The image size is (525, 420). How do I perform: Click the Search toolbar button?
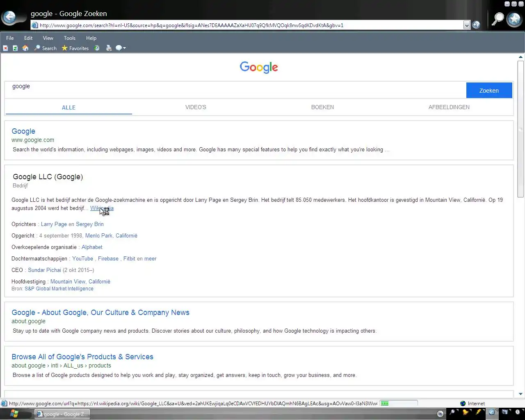pos(46,48)
